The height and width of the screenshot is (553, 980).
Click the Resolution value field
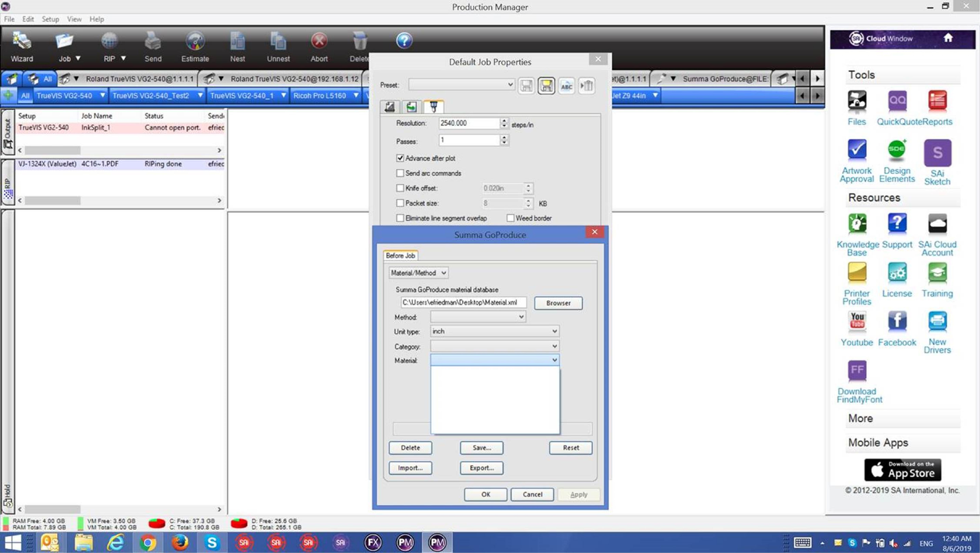point(469,123)
